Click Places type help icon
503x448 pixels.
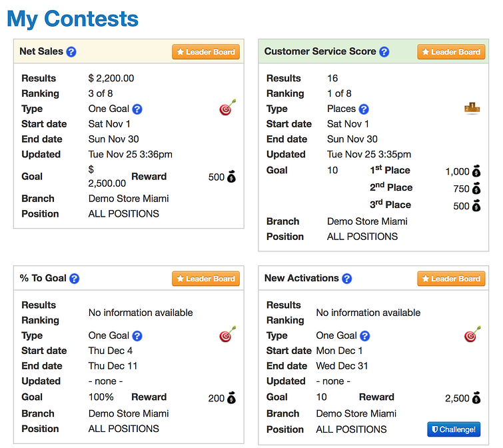364,109
